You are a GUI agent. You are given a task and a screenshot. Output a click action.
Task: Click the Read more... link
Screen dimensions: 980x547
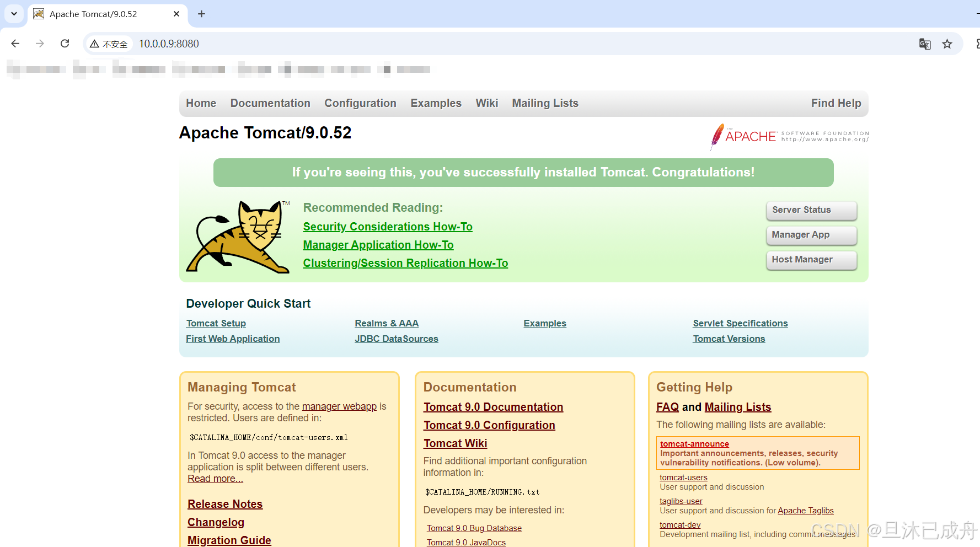(x=215, y=479)
